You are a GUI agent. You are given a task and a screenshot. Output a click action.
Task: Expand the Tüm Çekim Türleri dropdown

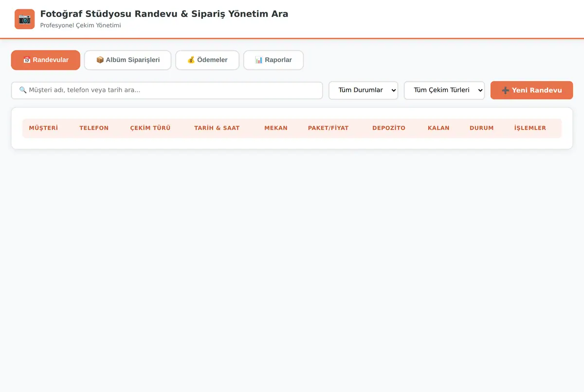click(x=444, y=90)
